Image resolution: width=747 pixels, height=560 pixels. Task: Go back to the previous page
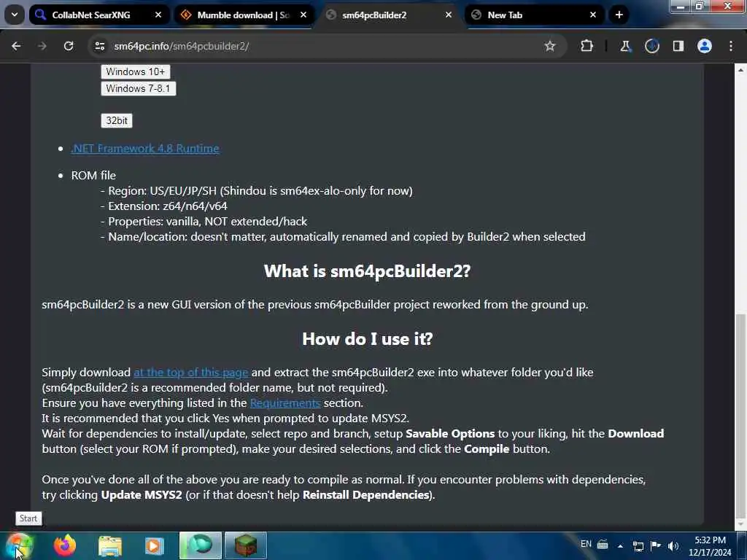click(16, 46)
